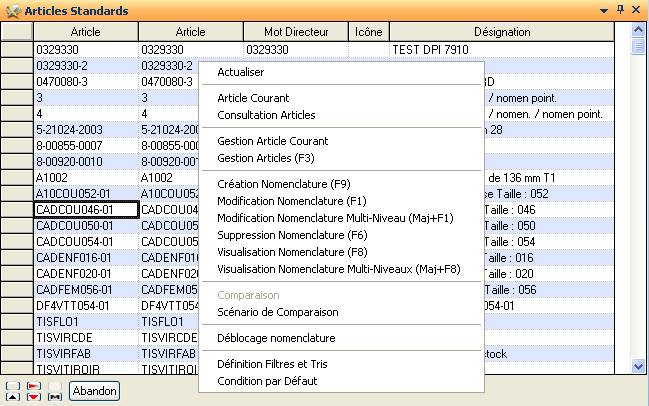Click the Articles Standards title bar icon
Screen dimensions: 649x406
[x=11, y=10]
